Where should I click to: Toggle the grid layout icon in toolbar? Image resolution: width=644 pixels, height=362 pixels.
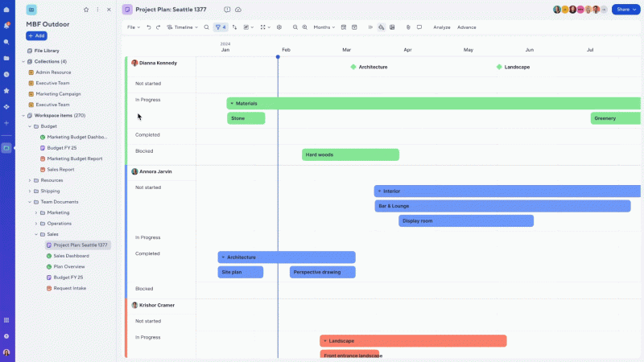tap(392, 27)
